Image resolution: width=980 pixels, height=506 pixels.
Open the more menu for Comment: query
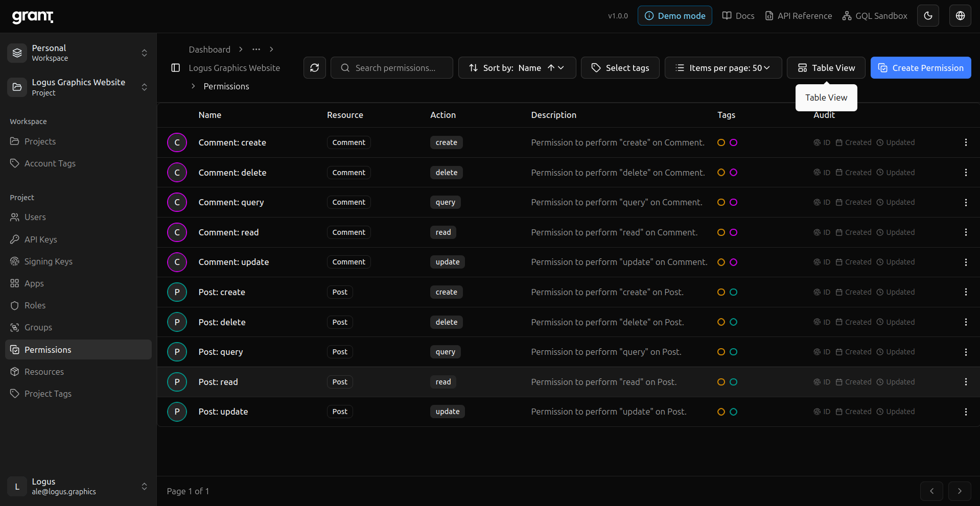coord(966,202)
